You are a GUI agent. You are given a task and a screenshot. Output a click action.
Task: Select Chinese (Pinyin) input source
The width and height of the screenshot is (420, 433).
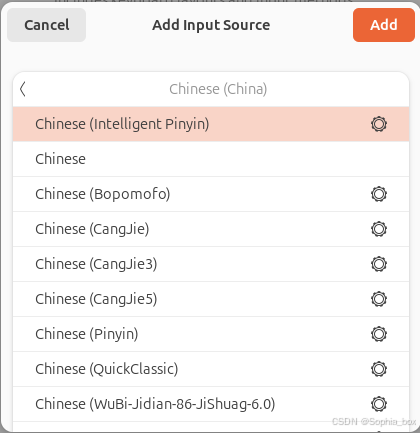[211, 334]
